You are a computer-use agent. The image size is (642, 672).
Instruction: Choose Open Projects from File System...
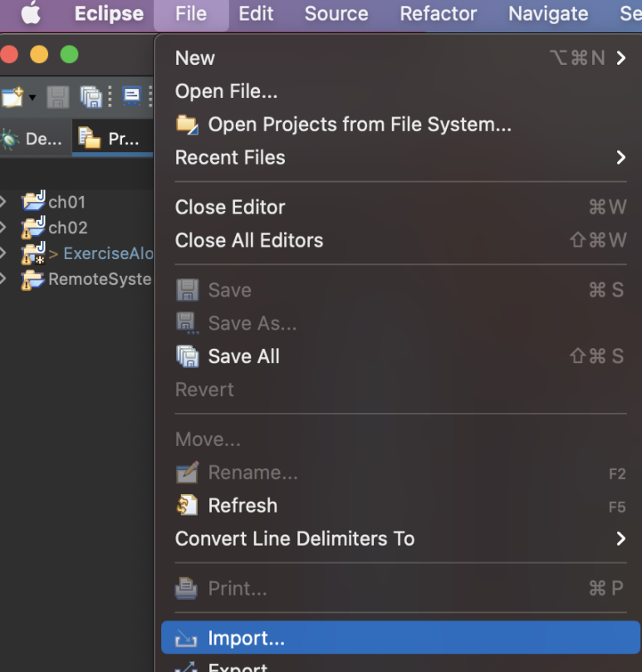(x=400, y=125)
